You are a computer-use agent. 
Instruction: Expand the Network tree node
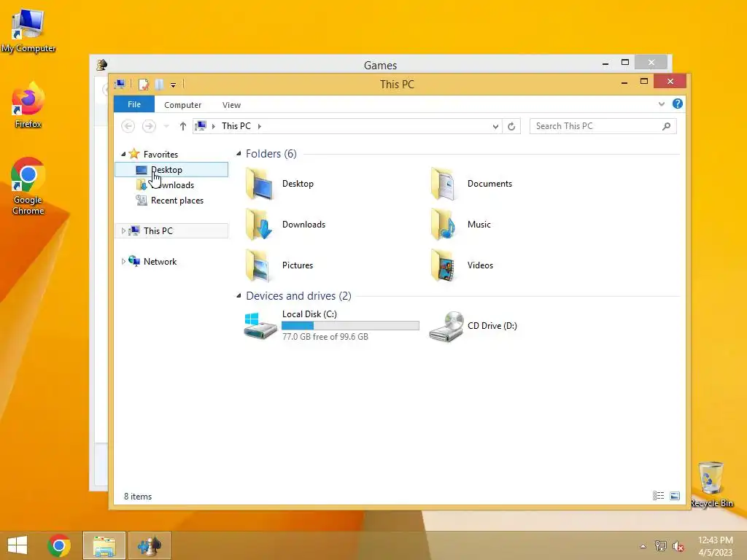[123, 262]
